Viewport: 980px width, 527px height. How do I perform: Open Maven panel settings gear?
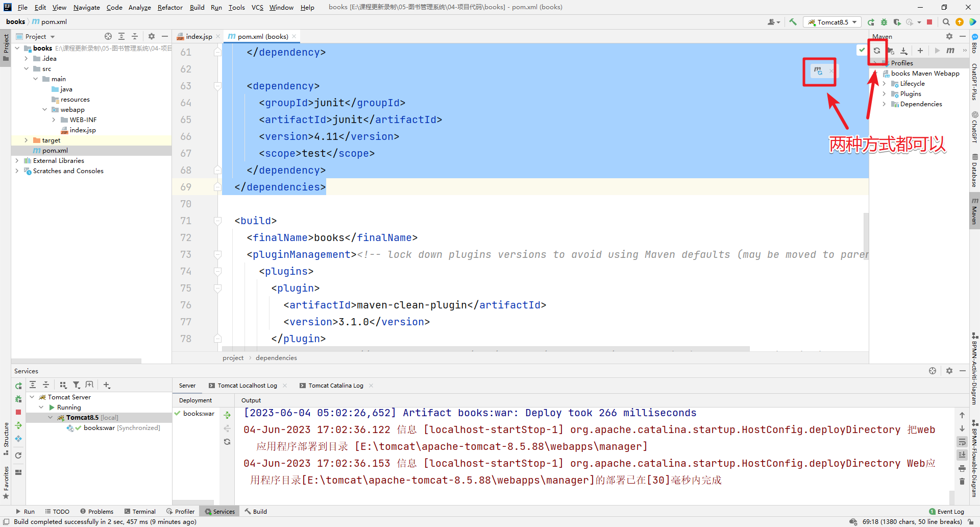tap(949, 36)
